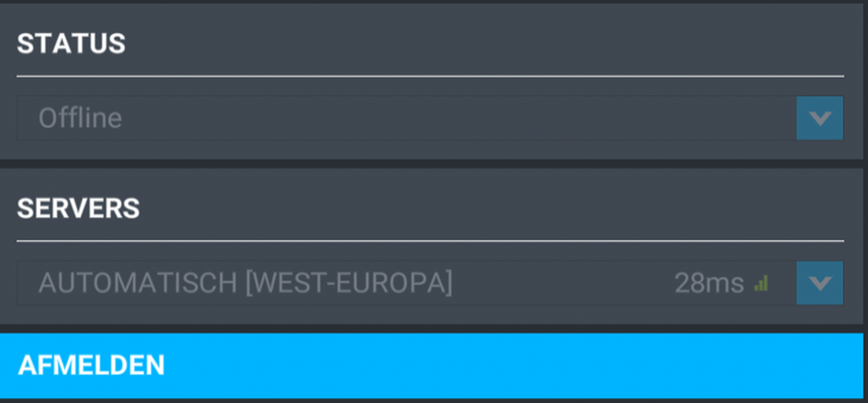Viewport: 868px width, 403px height.
Task: Expand the servers dropdown arrow next to 28ms
Action: (819, 283)
